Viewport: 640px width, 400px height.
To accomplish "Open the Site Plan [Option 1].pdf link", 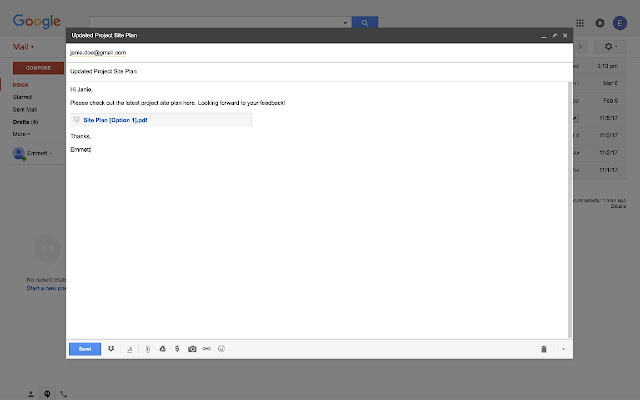I will click(x=115, y=120).
